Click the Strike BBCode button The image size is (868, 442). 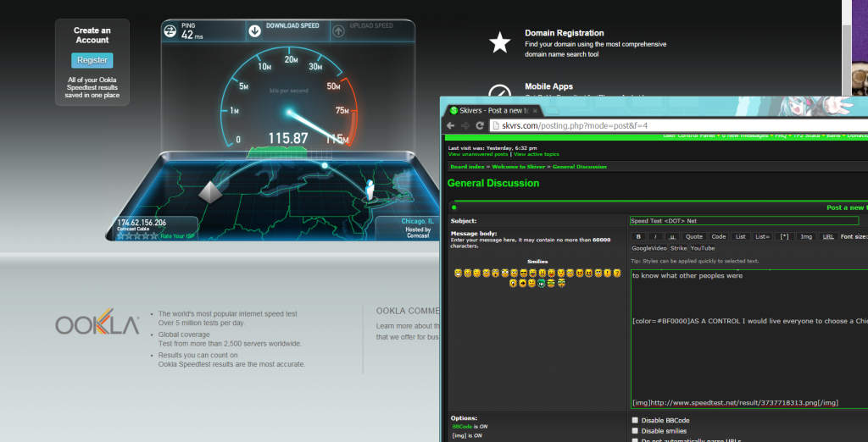[679, 248]
